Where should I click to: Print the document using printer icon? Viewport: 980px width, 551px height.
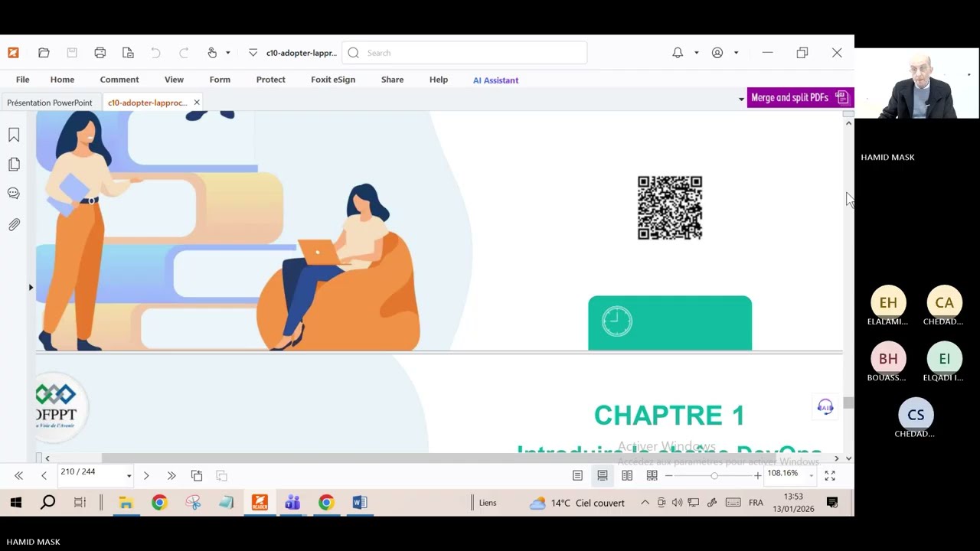100,53
